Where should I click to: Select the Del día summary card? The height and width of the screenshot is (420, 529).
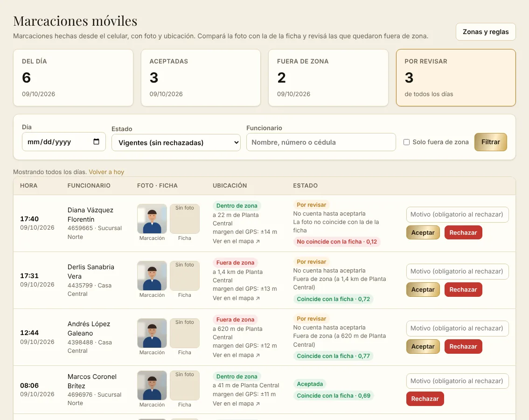pyautogui.click(x=73, y=77)
